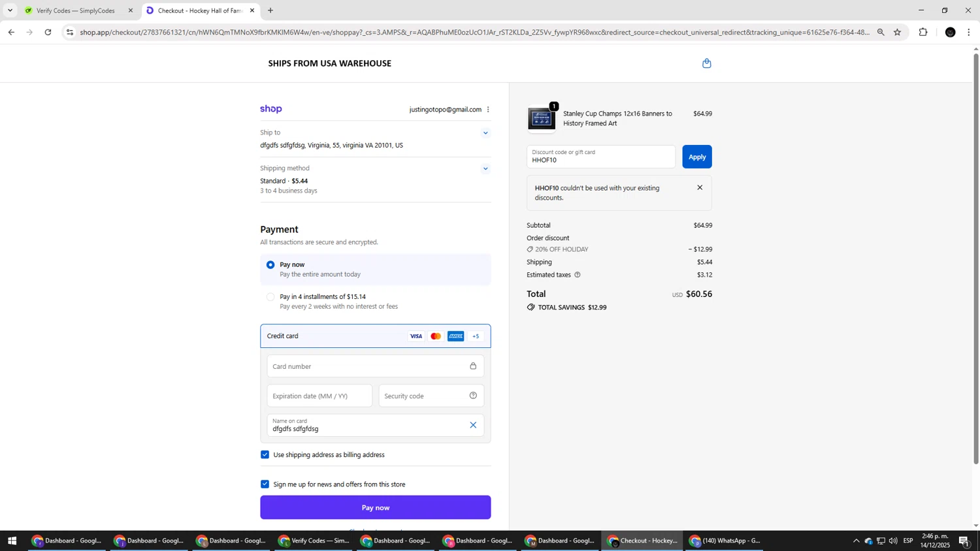980x551 pixels.
Task: Click the page vertical scrollbar
Action: point(976,259)
